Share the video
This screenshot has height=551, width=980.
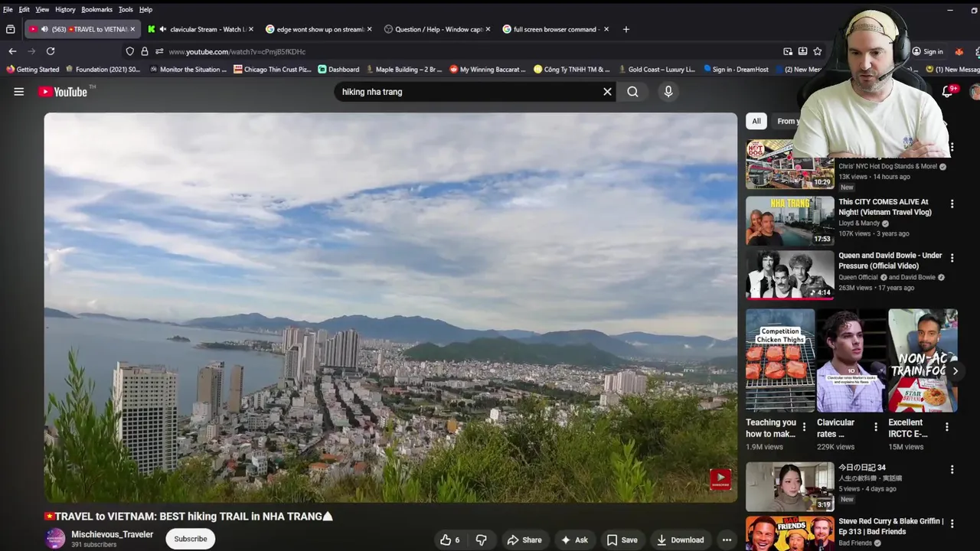click(524, 540)
